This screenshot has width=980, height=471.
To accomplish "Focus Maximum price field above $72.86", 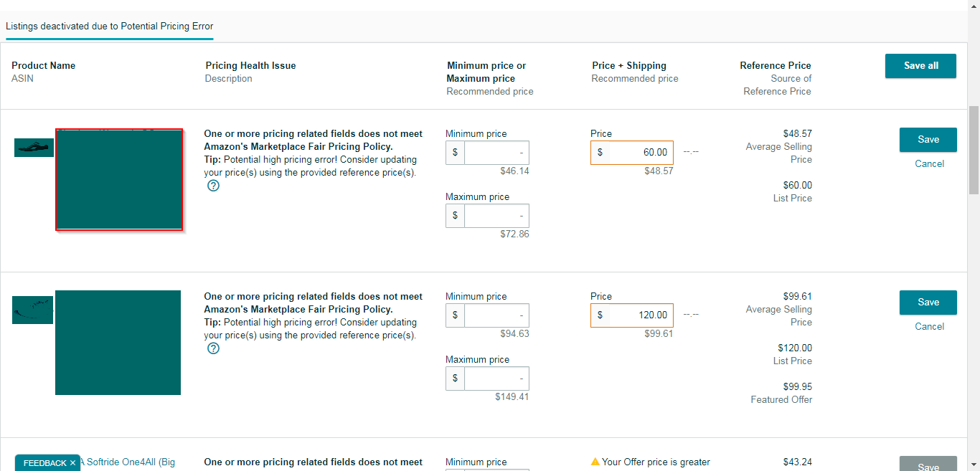I will [496, 216].
